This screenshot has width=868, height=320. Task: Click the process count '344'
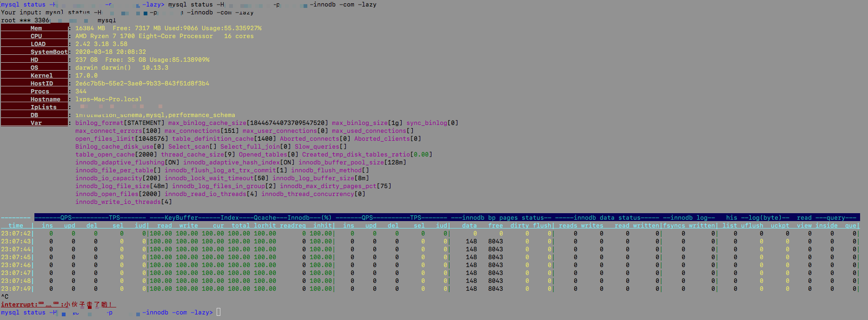pos(81,91)
